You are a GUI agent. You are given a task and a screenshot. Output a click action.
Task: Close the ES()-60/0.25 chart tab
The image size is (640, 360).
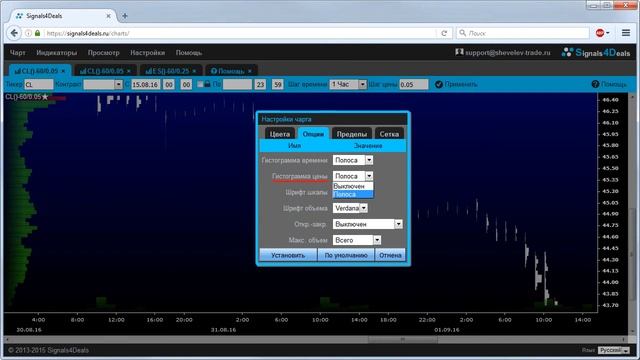(194, 71)
